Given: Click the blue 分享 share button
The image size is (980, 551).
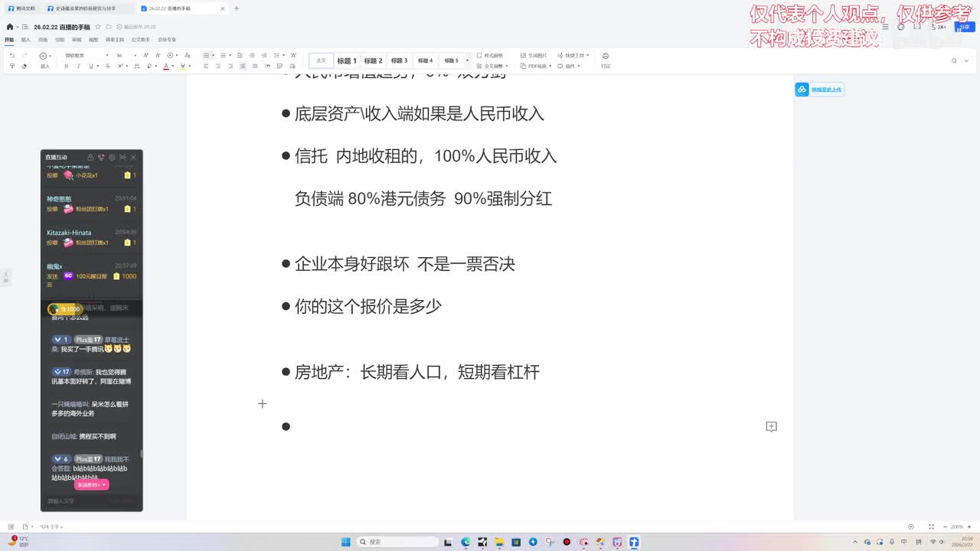Looking at the screenshot, I should tap(965, 27).
